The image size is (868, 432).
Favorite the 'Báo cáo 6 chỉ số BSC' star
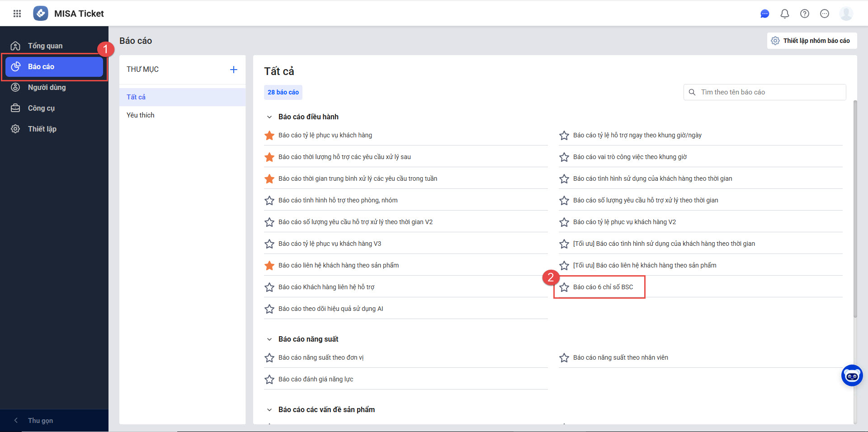click(564, 287)
